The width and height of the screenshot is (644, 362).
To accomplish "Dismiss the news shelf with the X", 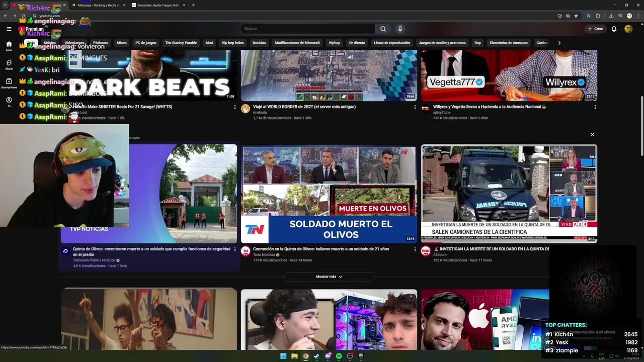I will (592, 134).
